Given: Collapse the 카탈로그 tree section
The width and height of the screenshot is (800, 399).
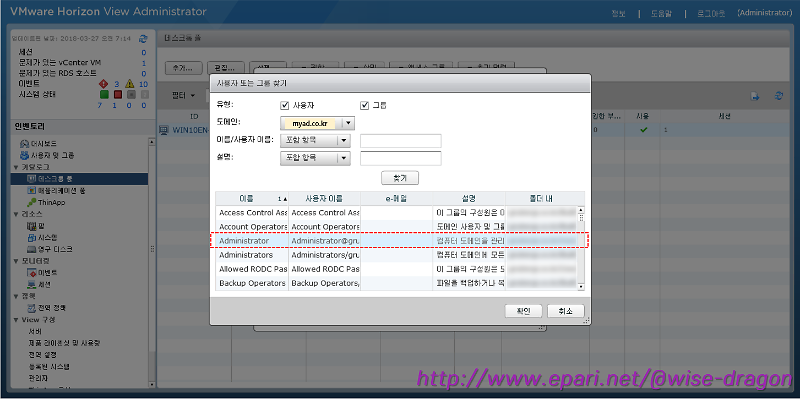Looking at the screenshot, I should 16,167.
